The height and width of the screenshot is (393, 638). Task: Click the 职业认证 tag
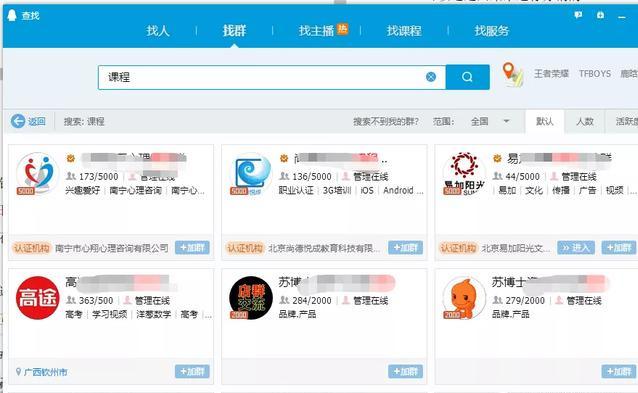coord(296,190)
